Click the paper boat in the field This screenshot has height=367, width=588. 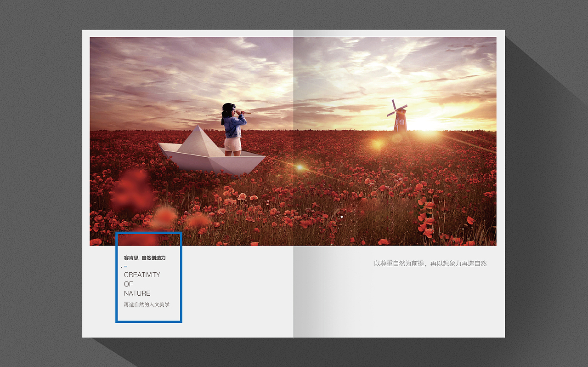211,150
